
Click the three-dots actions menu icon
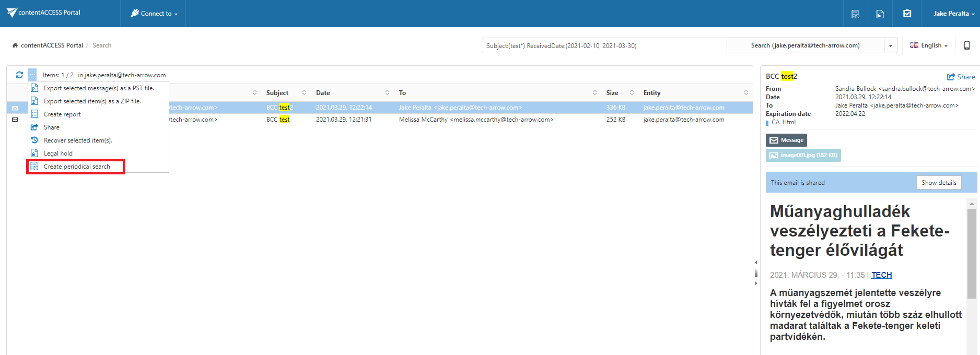(x=32, y=75)
